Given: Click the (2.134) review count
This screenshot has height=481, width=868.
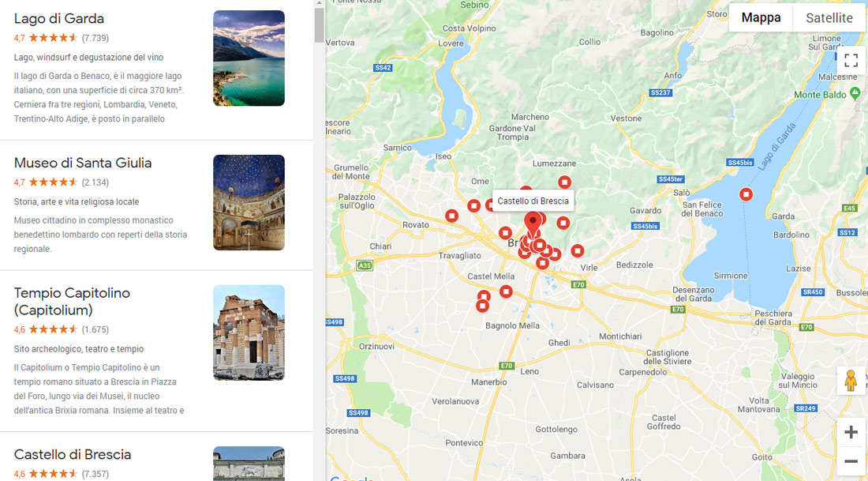Looking at the screenshot, I should pyautogui.click(x=95, y=182).
